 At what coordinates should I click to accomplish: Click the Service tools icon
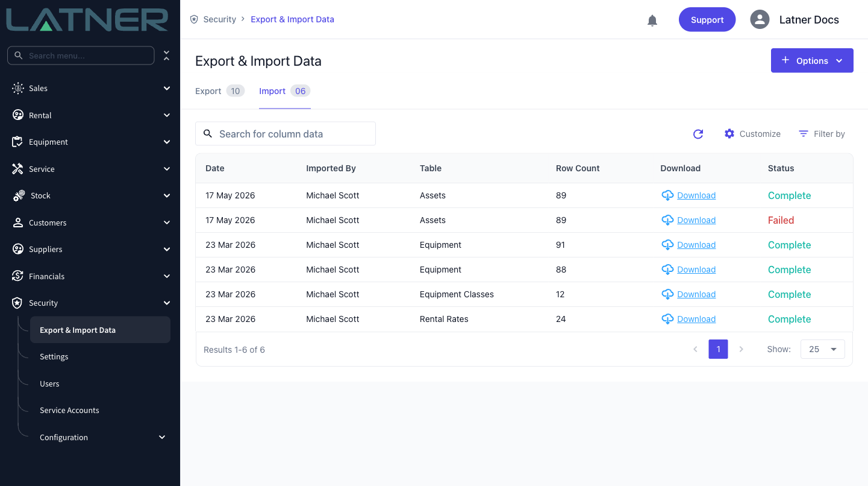(x=18, y=169)
